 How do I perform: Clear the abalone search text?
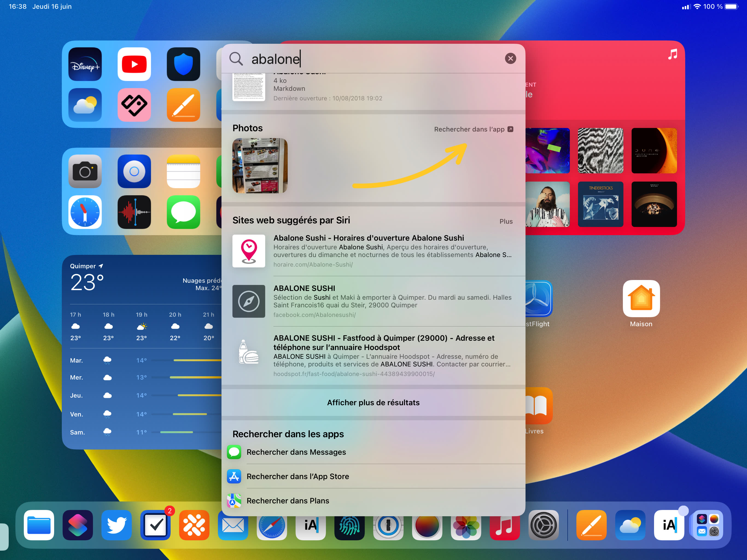point(510,59)
